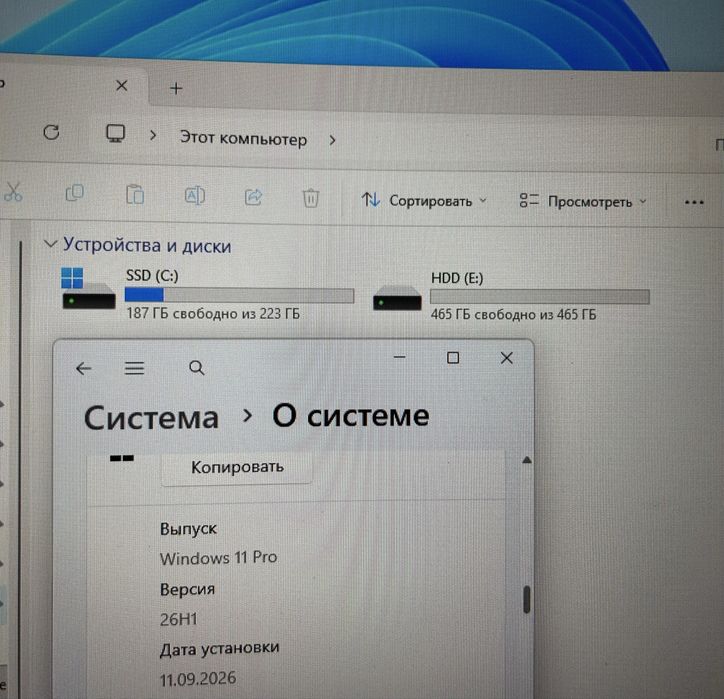Close the current Explorer tab
724x699 pixels.
click(121, 85)
